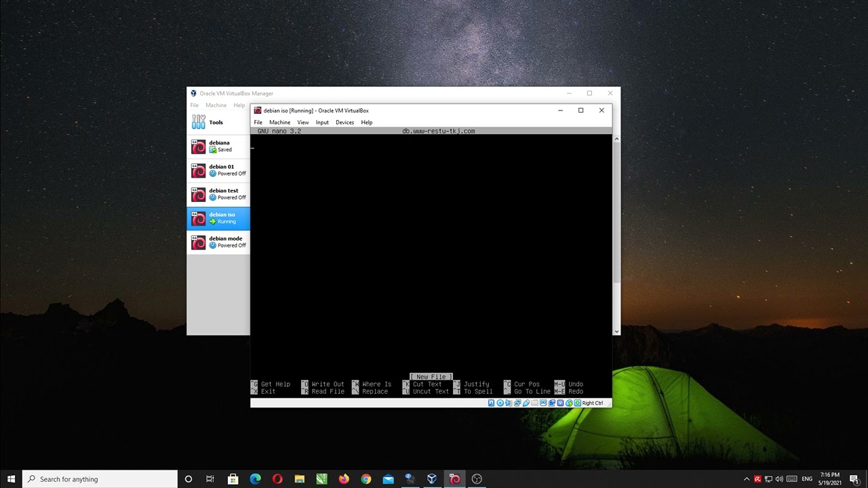The width and height of the screenshot is (868, 488).
Task: Launch Microsoft Edge from the taskbar
Action: pyautogui.click(x=255, y=479)
